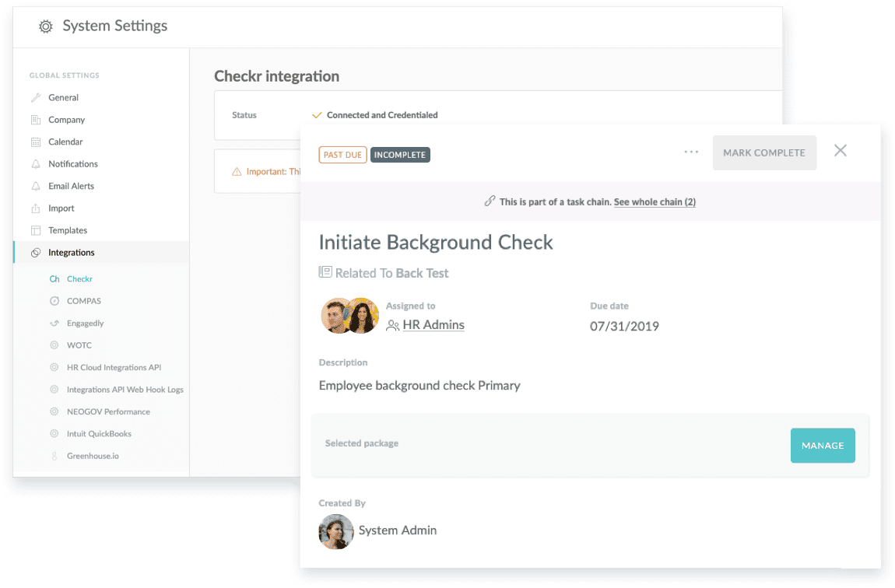This screenshot has width=895, height=588.
Task: Click the 'Checkr integration' heading
Action: pos(277,76)
